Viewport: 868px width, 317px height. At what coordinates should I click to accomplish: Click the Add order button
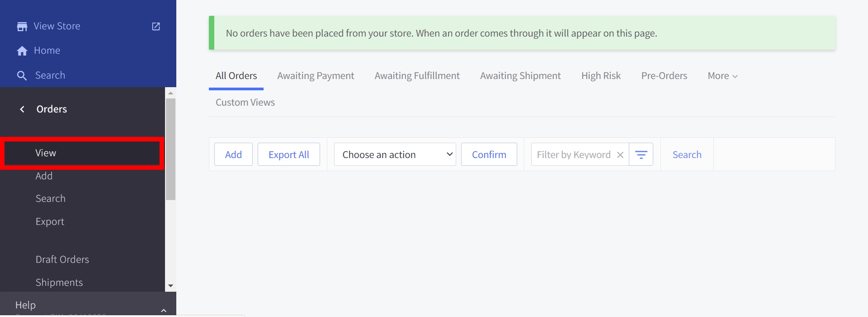pyautogui.click(x=233, y=155)
